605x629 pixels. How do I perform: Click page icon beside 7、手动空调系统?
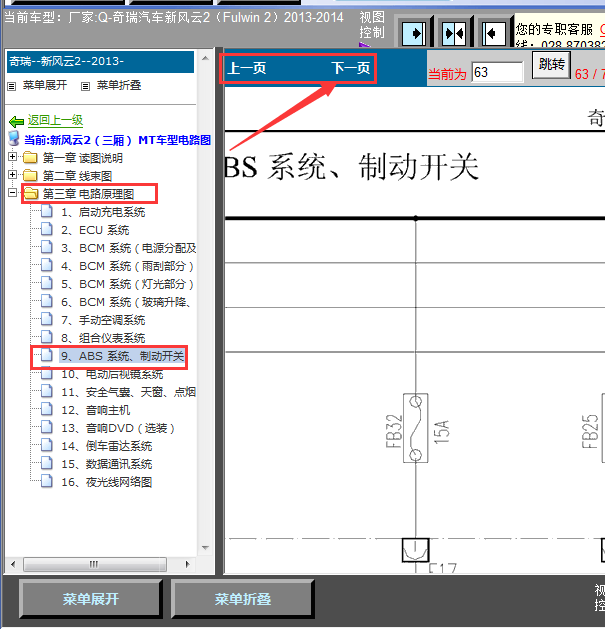47,319
